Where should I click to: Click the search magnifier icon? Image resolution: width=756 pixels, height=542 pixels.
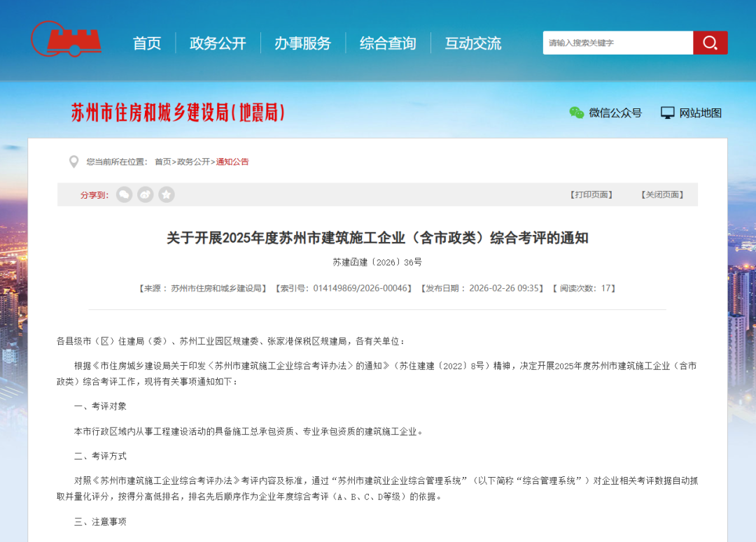pos(710,42)
